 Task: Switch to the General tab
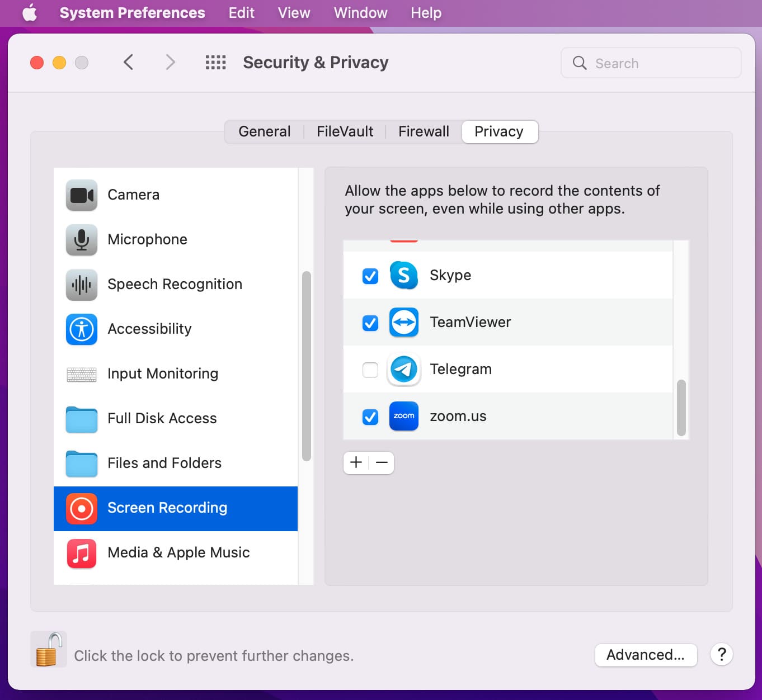[x=264, y=131]
